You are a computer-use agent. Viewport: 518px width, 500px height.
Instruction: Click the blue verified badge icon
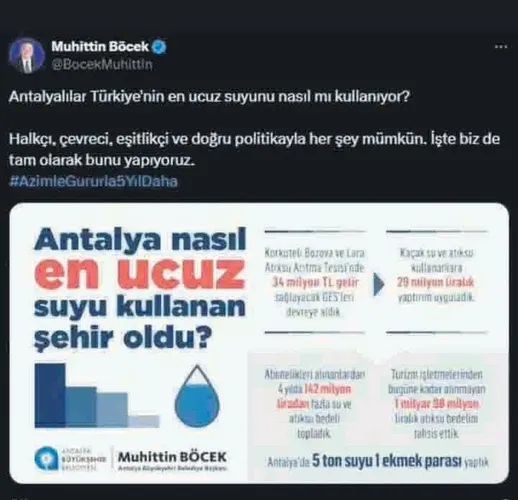(159, 47)
